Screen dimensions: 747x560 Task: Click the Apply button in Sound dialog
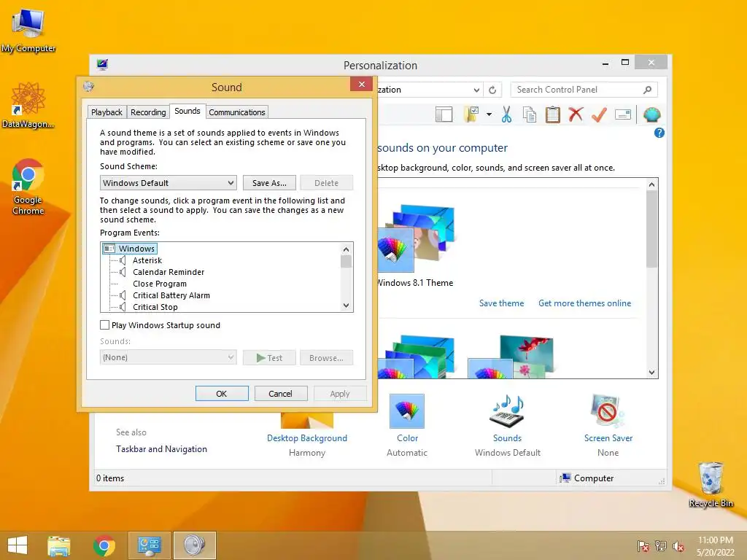coord(340,394)
